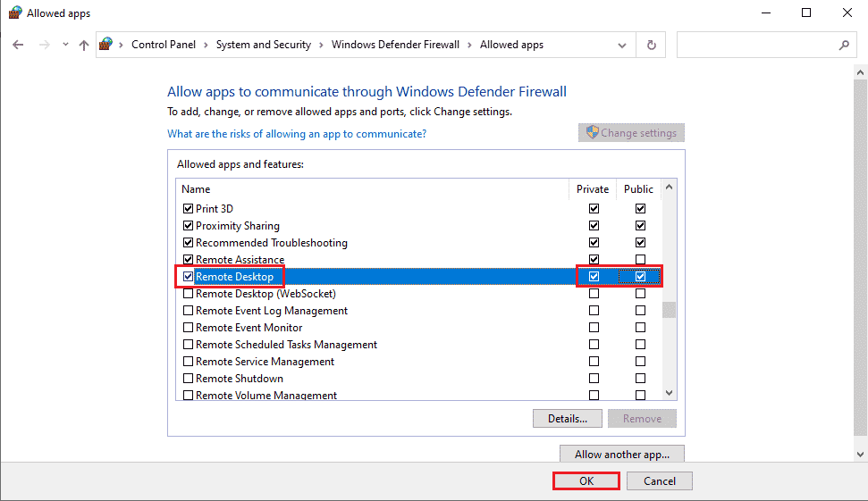Toggle the Print 3D checkbox
This screenshot has height=501, width=868.
click(x=189, y=208)
